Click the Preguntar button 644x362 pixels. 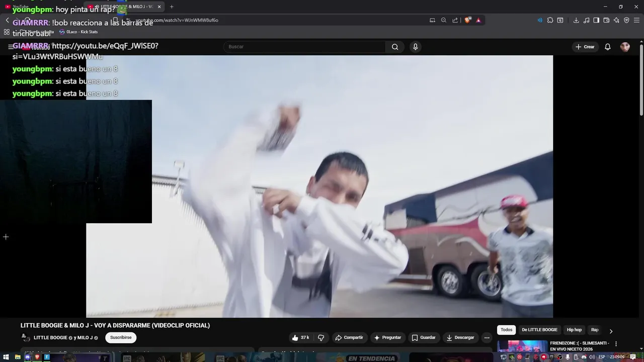(387, 337)
